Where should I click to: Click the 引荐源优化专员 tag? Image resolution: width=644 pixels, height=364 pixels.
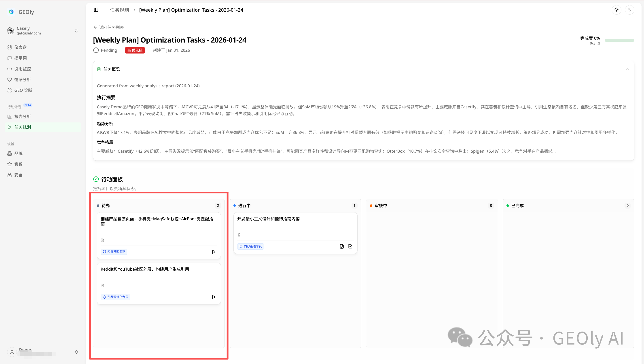point(116,297)
